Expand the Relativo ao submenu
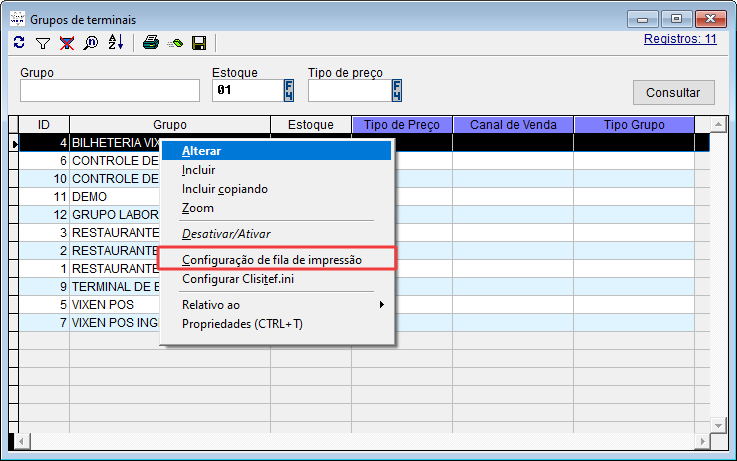Image resolution: width=737 pixels, height=461 pixels. [280, 304]
